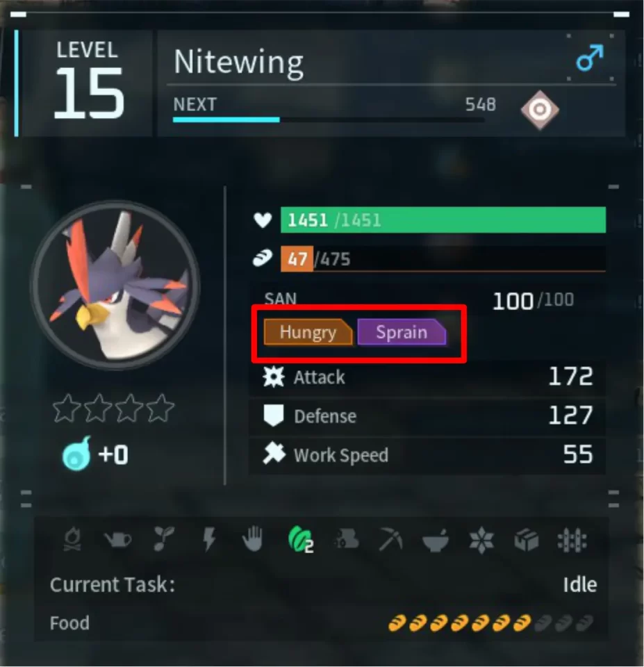This screenshot has height=667, width=644.
Task: Click the male gender symbol icon
Action: (590, 58)
